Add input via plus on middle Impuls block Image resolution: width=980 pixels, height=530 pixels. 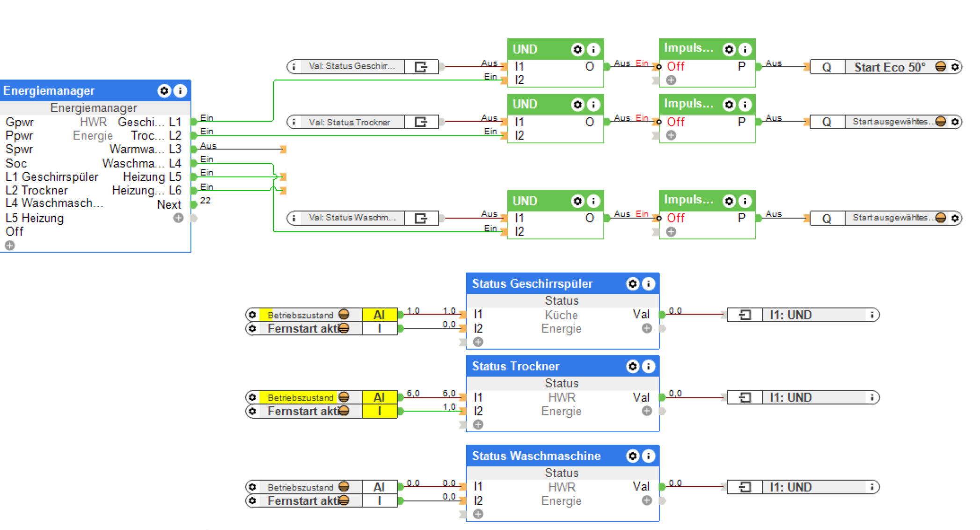pyautogui.click(x=671, y=135)
